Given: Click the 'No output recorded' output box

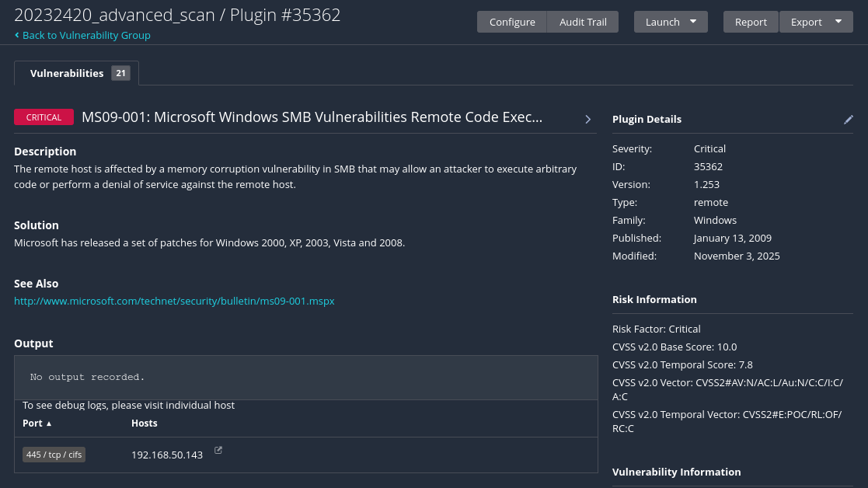Looking at the screenshot, I should coord(305,377).
